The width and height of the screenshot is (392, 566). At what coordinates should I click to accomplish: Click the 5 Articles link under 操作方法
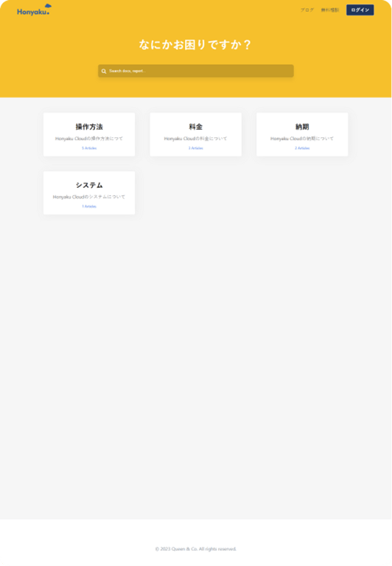89,148
